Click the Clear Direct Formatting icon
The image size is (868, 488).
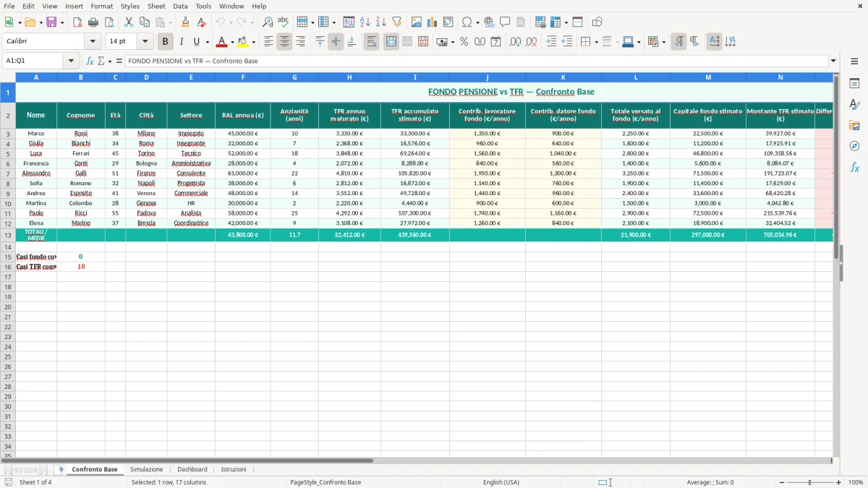click(202, 22)
